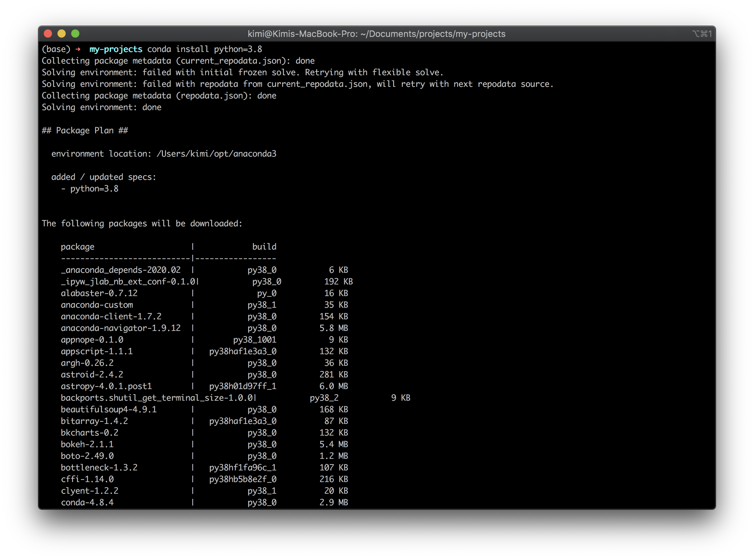Click the 'Collecting package metadata (repodata.json): done' line
Screen dimensions: 754x560
click(x=159, y=96)
